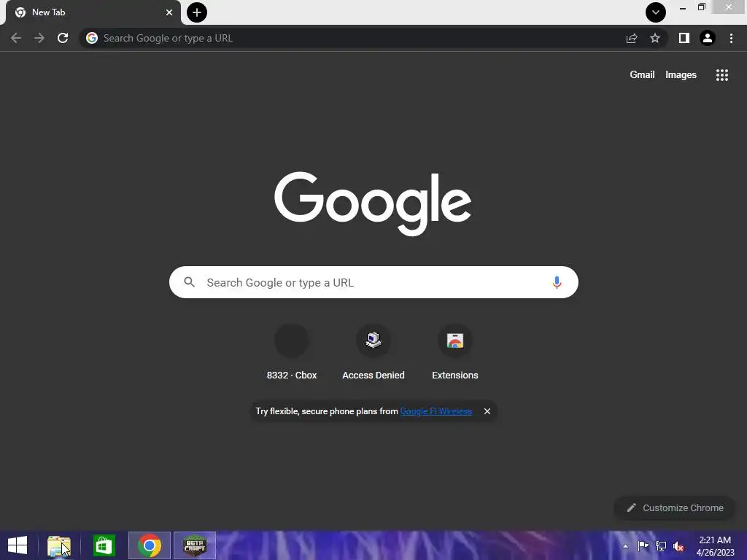Open the Chrome three-dot menu
Screen dimensions: 747x560
731,38
